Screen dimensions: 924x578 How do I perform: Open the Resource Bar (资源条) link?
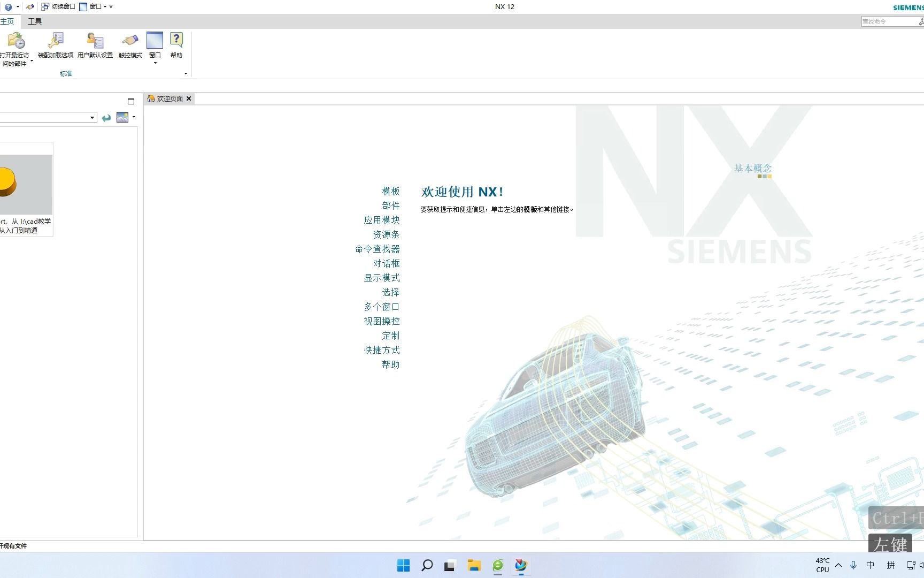[386, 234]
